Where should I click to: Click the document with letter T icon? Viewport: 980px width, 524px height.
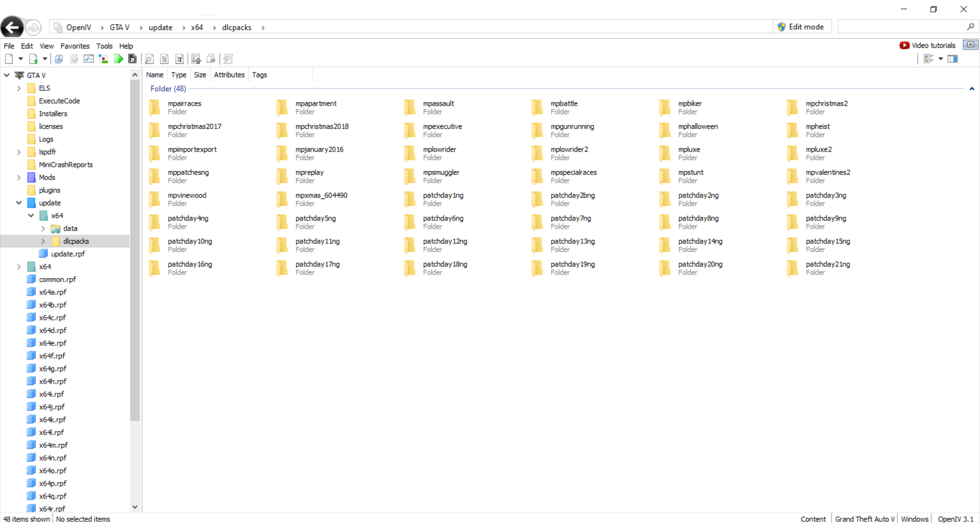point(180,59)
